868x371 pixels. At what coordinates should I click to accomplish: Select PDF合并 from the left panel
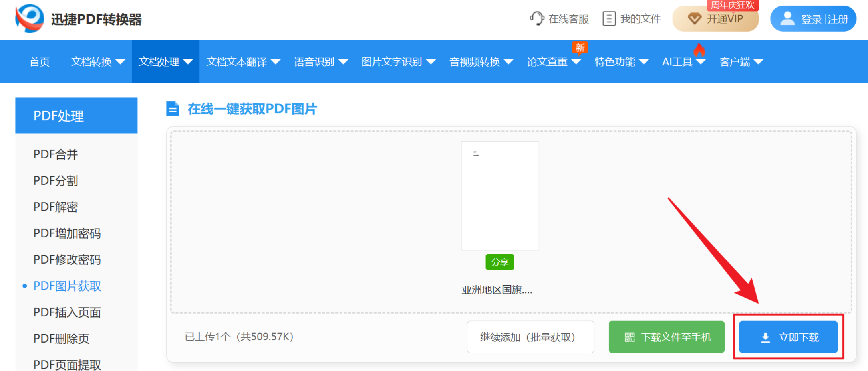[55, 154]
